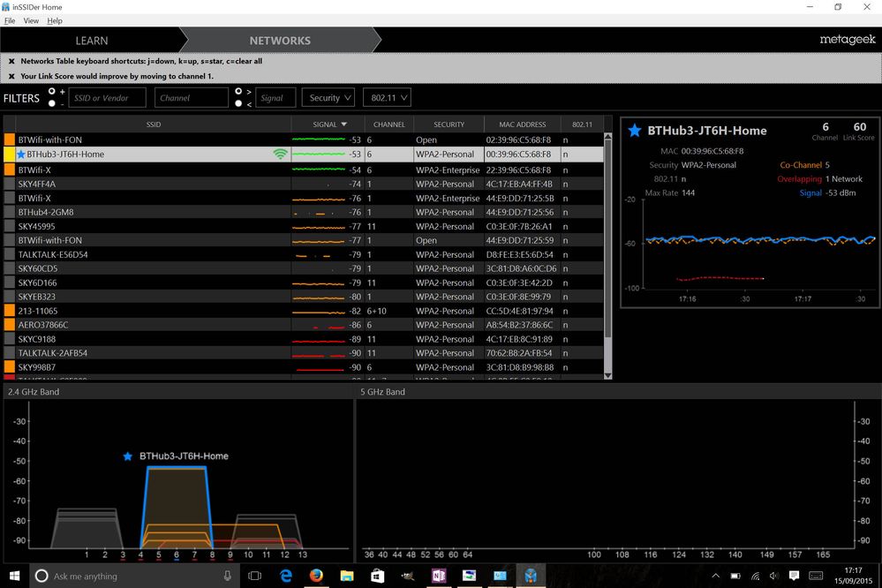Click the SSID or Vendor filter field
This screenshot has width=882, height=588.
pyautogui.click(x=108, y=98)
